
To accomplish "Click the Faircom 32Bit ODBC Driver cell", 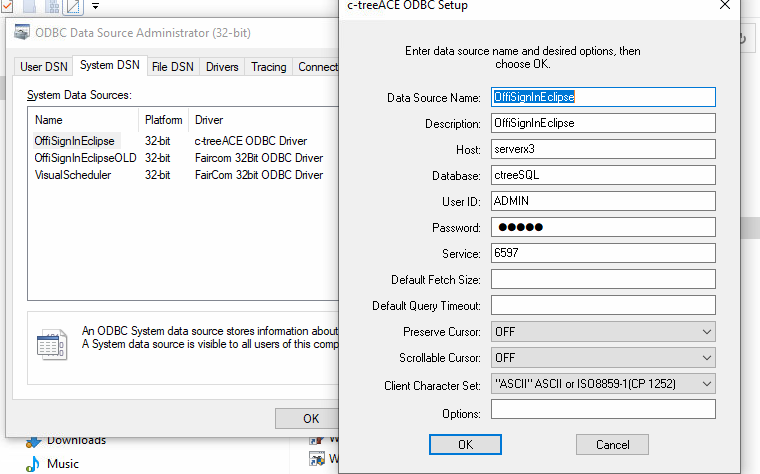I will click(x=259, y=158).
